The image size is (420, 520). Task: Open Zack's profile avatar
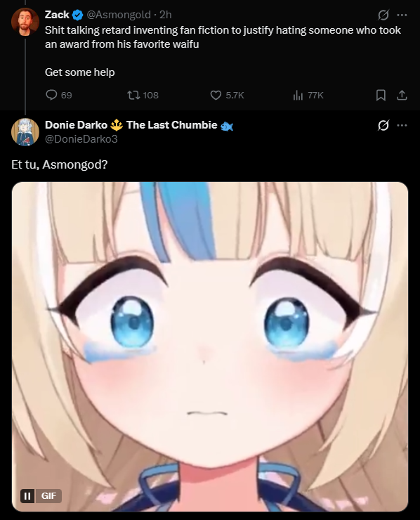tap(25, 21)
